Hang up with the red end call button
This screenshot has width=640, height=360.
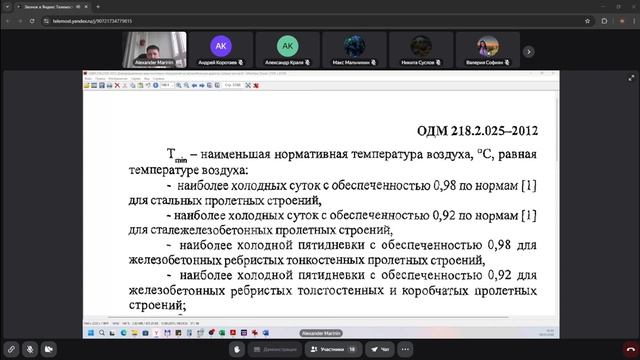631,349
